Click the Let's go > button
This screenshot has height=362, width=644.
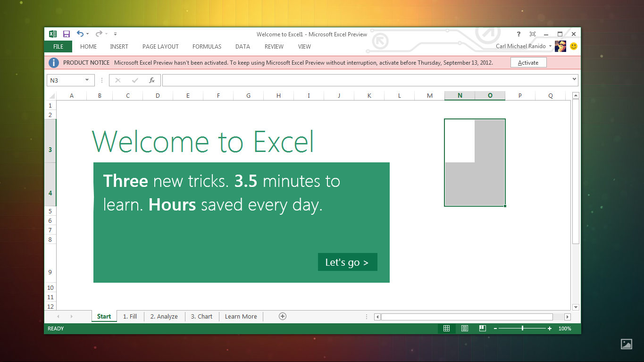tap(347, 262)
